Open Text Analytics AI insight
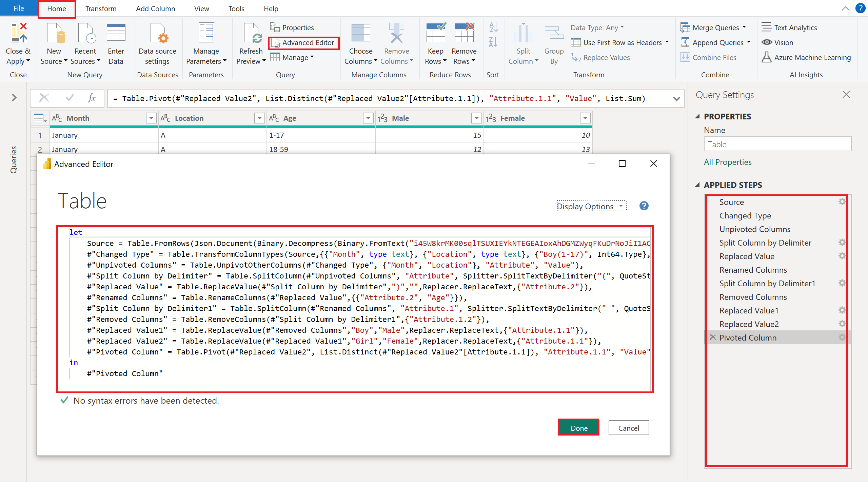This screenshot has width=868, height=482. click(x=789, y=27)
